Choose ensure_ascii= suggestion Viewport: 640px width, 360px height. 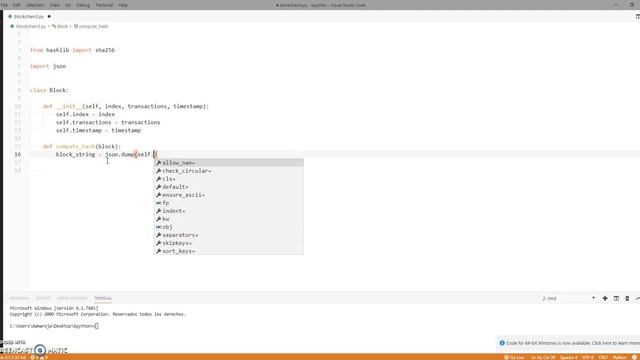(229, 195)
